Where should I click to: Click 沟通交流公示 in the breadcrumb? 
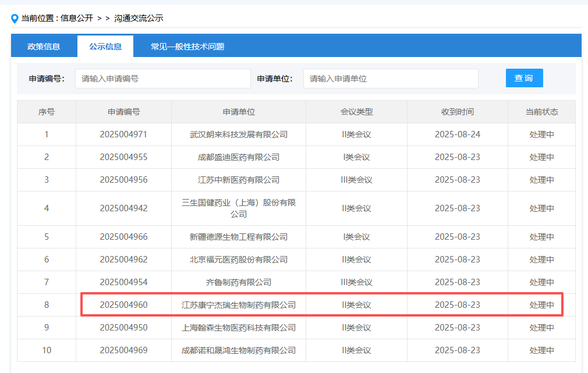(x=139, y=18)
